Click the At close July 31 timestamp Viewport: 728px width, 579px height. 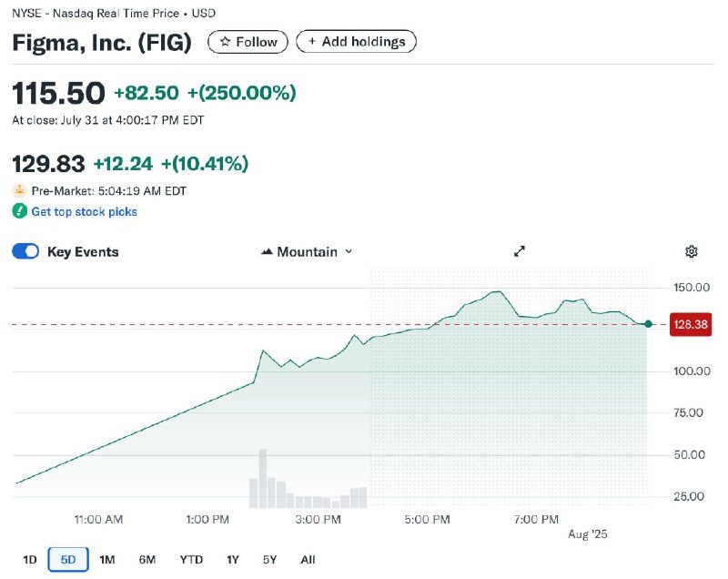[x=107, y=120]
